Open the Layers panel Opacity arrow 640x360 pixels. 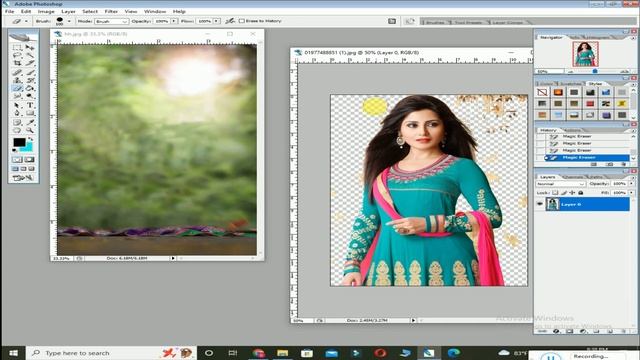[631, 184]
